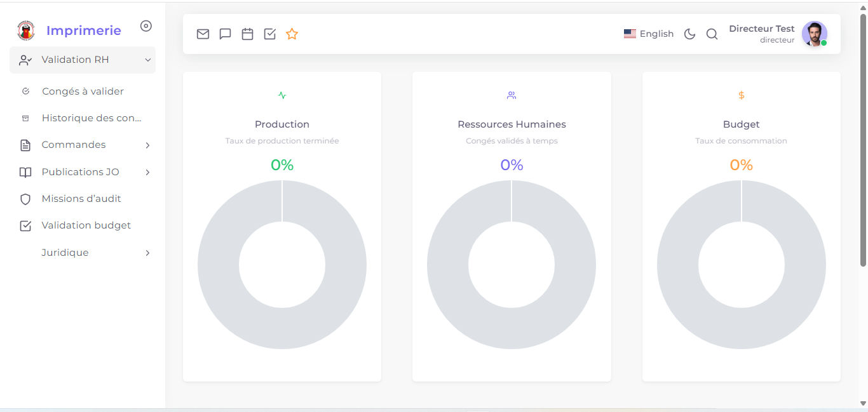Toggle dark mode with the moon icon
The width and height of the screenshot is (868, 412).
coord(689,34)
